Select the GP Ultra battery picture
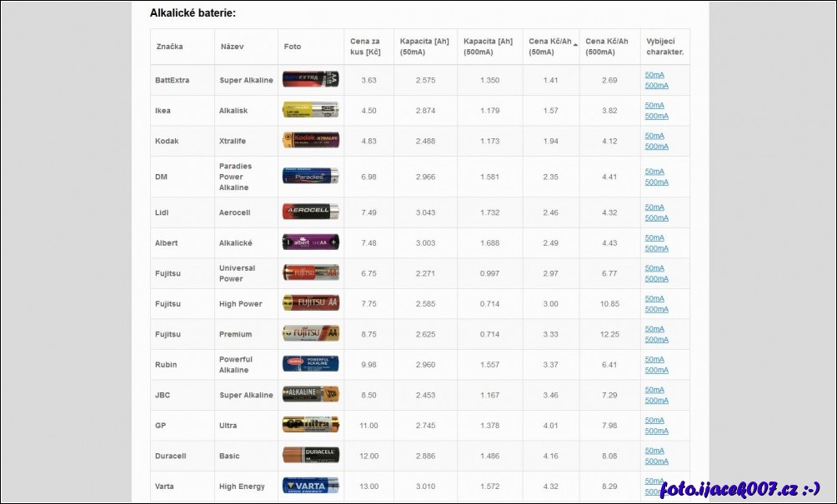Image resolution: width=837 pixels, height=504 pixels. [310, 425]
